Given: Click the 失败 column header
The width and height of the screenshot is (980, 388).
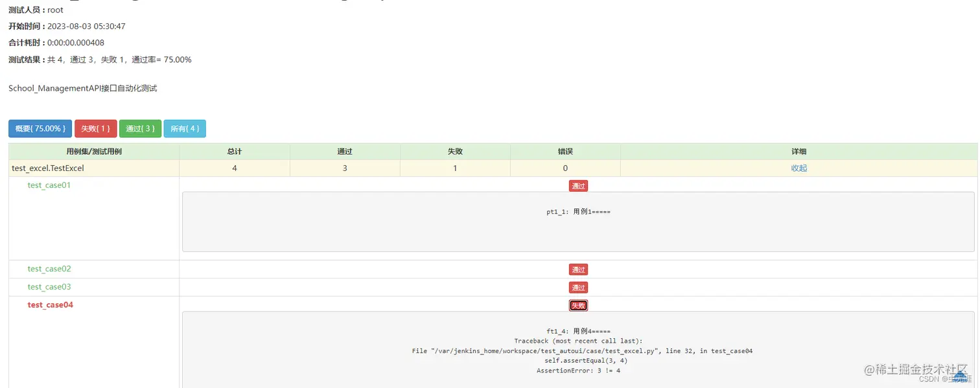Looking at the screenshot, I should pyautogui.click(x=455, y=152).
